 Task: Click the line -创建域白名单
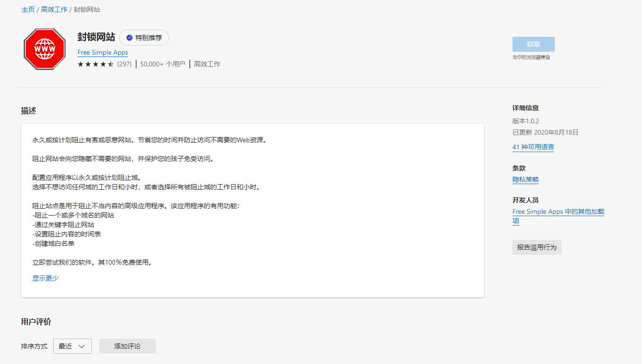point(54,243)
